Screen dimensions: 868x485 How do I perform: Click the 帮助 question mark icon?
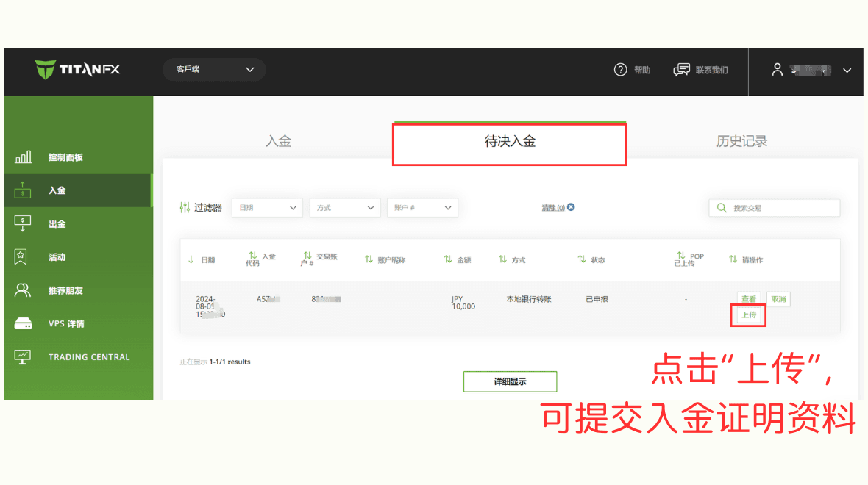[620, 70]
